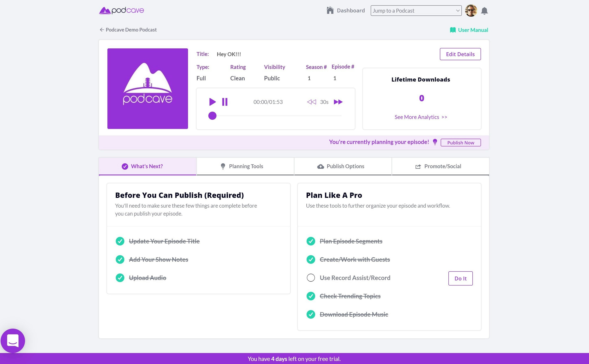Open notifications bell
The image size is (589, 364).
click(x=484, y=11)
